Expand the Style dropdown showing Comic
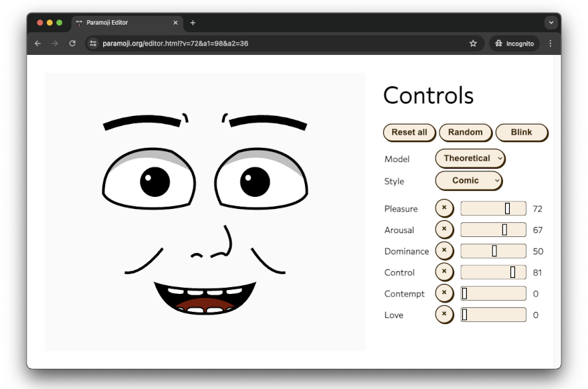 point(468,181)
